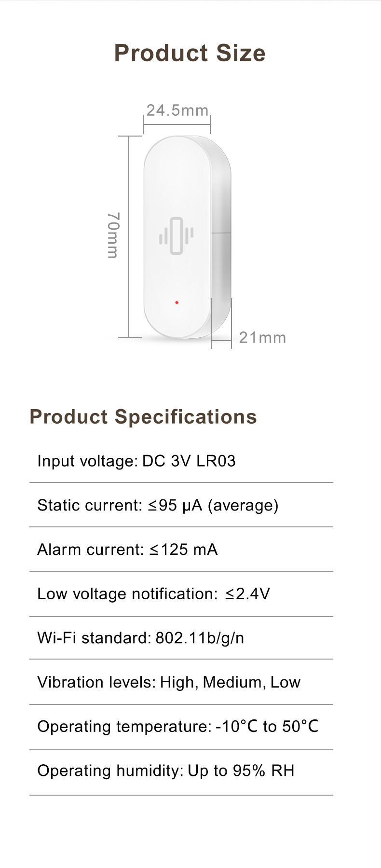Select the Static current specification row
Image resolution: width=381 pixels, height=868 pixels.
pyautogui.click(x=158, y=505)
